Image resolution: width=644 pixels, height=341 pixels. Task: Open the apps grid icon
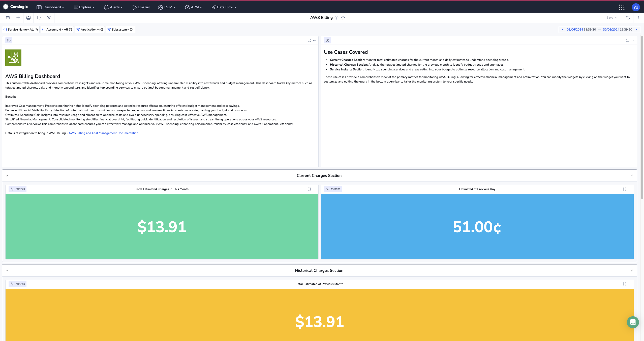622,7
